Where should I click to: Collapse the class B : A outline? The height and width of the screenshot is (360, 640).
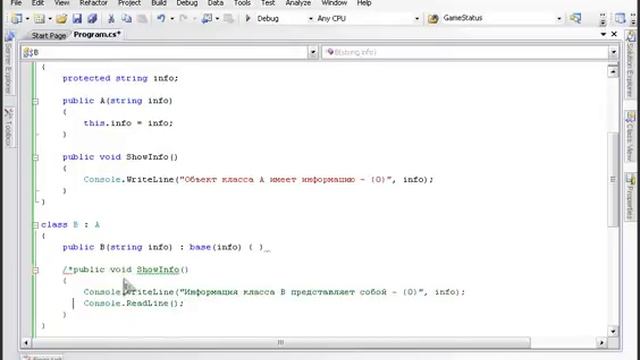(36, 225)
